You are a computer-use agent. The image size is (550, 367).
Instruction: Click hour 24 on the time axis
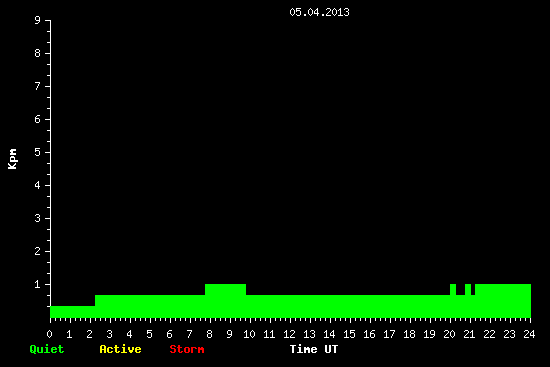[529, 334]
